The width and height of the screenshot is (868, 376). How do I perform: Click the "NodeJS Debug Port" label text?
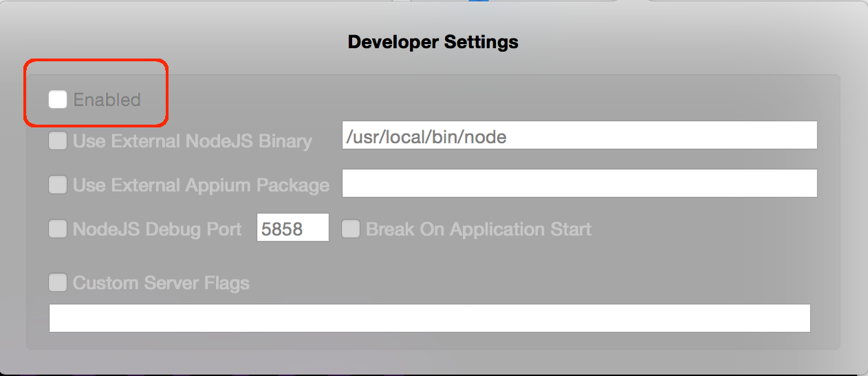(158, 229)
